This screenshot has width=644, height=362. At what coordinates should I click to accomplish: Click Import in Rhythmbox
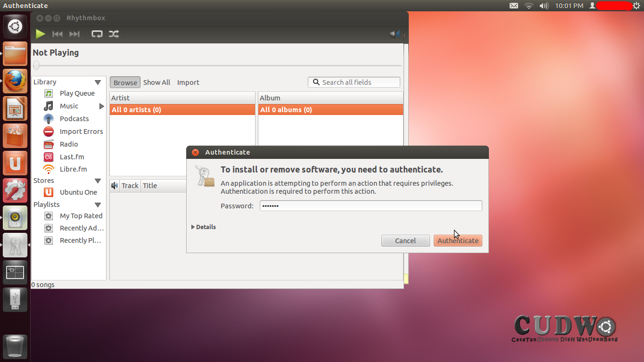point(188,82)
